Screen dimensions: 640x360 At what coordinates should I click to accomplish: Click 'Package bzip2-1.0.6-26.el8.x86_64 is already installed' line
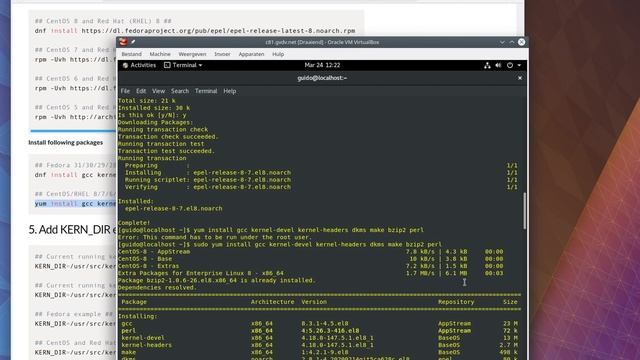click(217, 280)
